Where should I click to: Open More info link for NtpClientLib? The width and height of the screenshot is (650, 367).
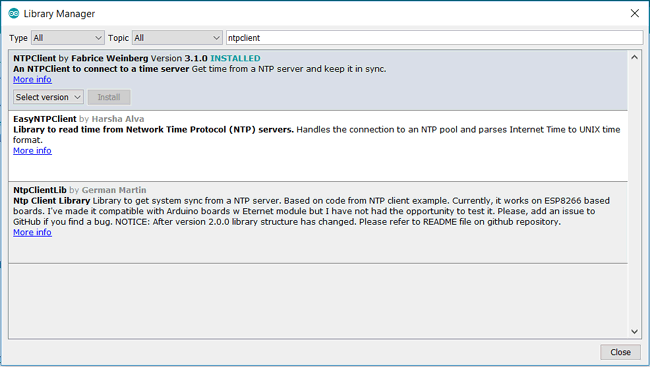tap(32, 232)
